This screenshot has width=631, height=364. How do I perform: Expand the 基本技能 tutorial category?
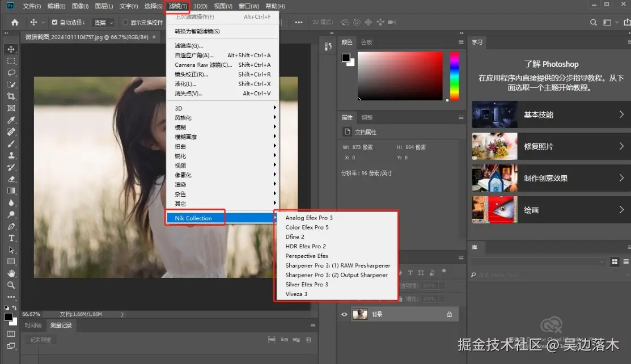551,115
